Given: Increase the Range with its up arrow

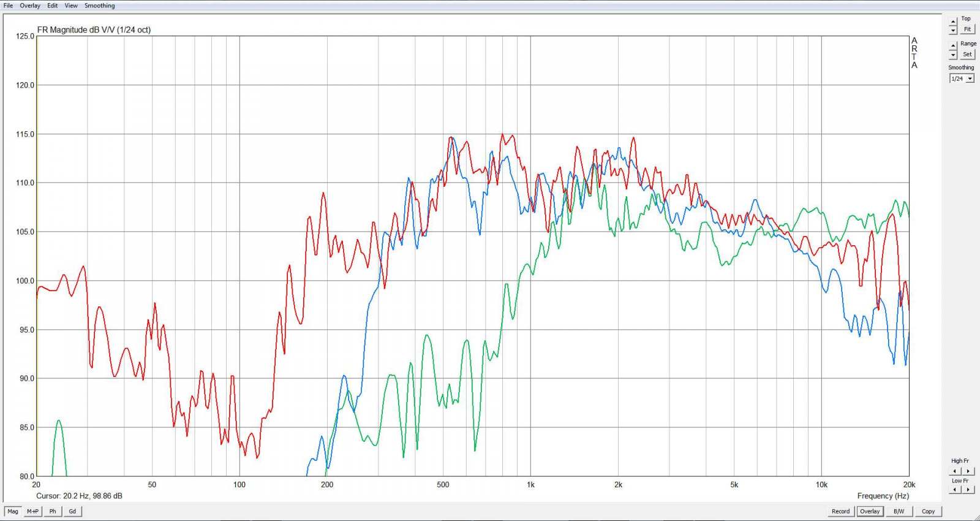Looking at the screenshot, I should [953, 47].
